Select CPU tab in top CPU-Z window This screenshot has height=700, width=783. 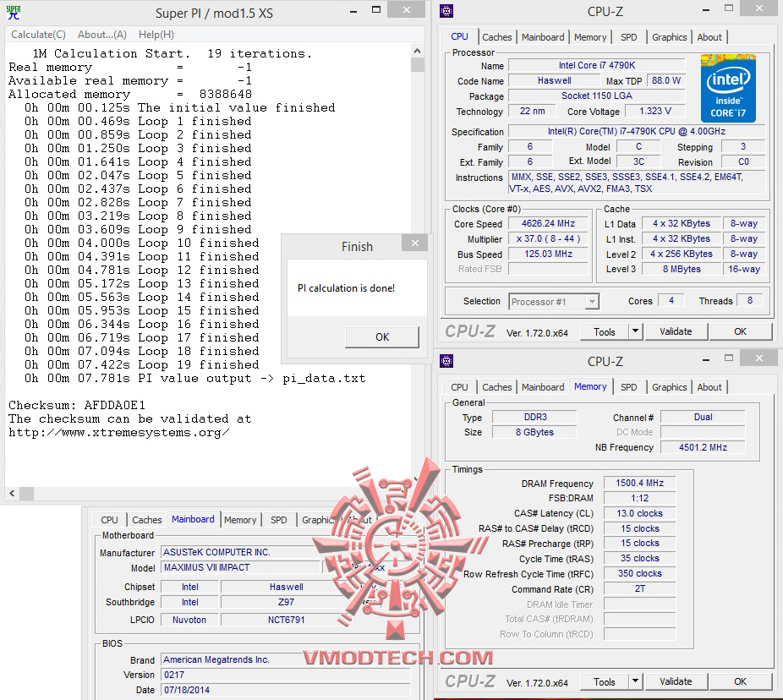pyautogui.click(x=459, y=36)
